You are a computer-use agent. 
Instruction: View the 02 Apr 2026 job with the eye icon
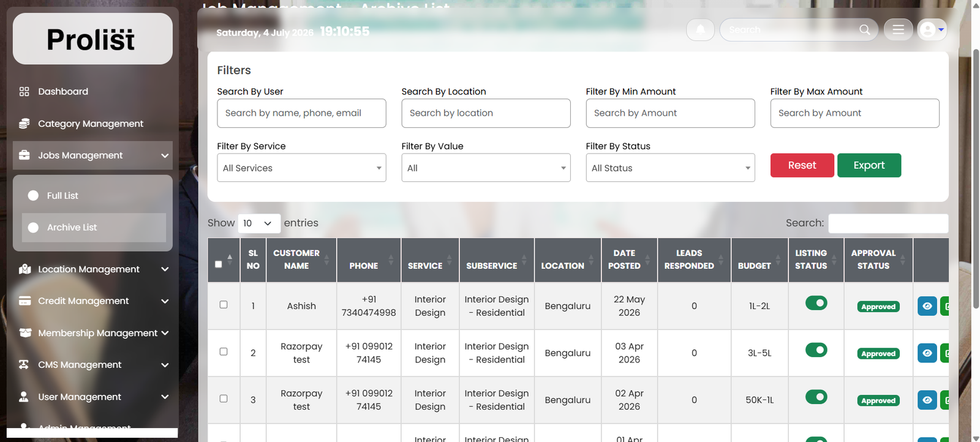[x=927, y=400]
